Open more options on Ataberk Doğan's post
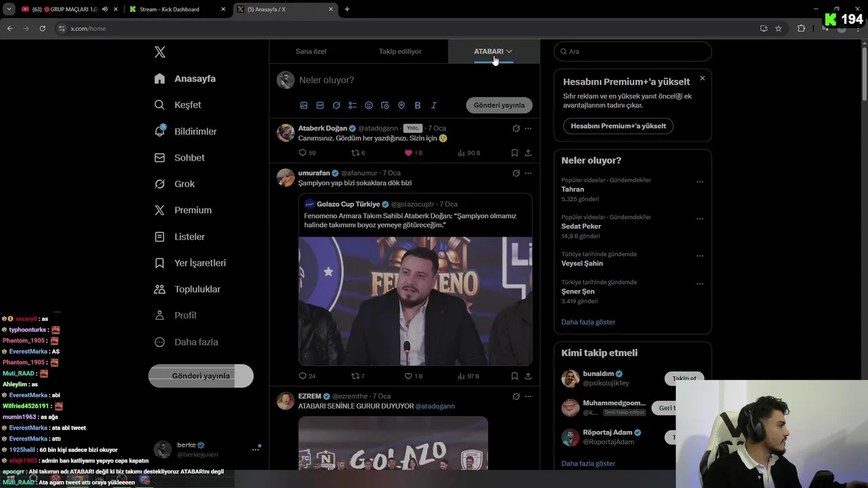 tap(528, 129)
